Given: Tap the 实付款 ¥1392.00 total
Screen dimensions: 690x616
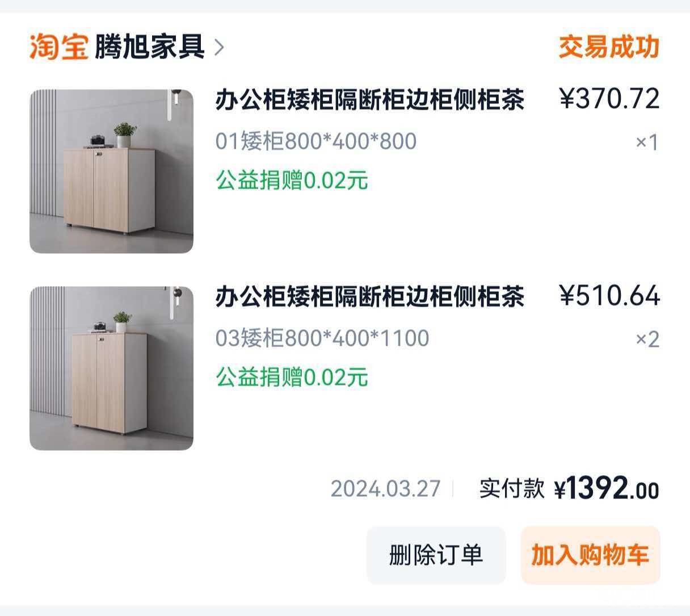Looking at the screenshot, I should (x=569, y=488).
